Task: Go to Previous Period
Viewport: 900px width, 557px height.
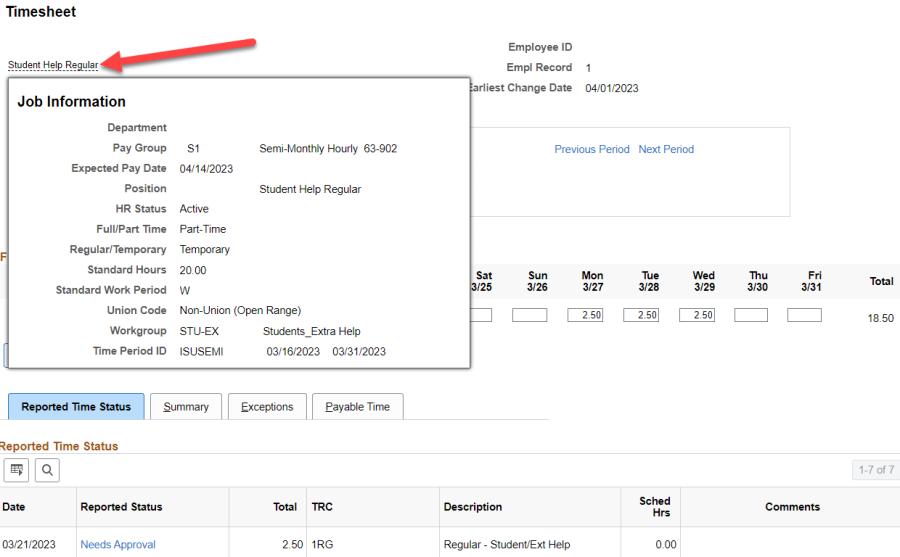Action: tap(592, 149)
